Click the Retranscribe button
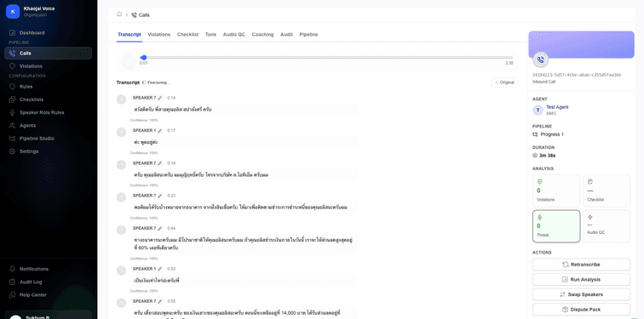This screenshot has width=644, height=319. [581, 265]
